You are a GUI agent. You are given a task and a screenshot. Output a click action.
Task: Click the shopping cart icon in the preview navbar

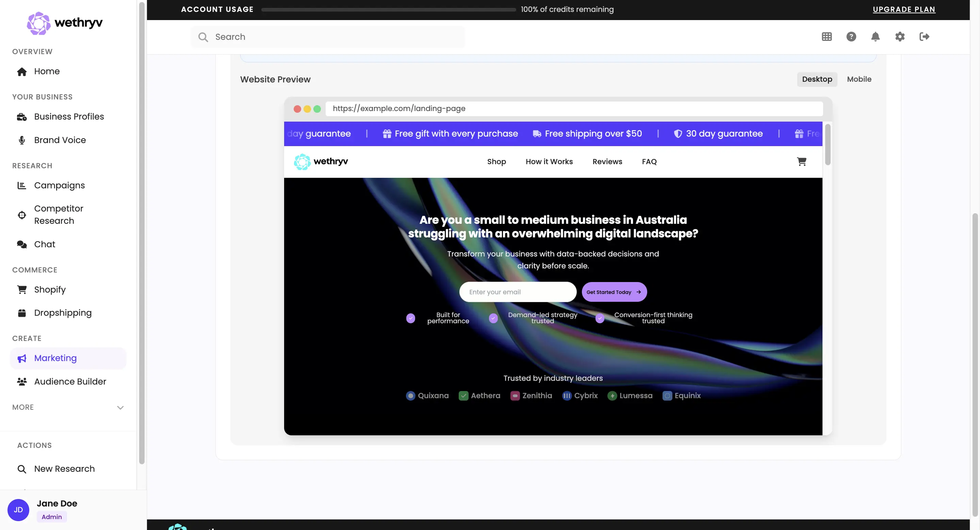802,161
